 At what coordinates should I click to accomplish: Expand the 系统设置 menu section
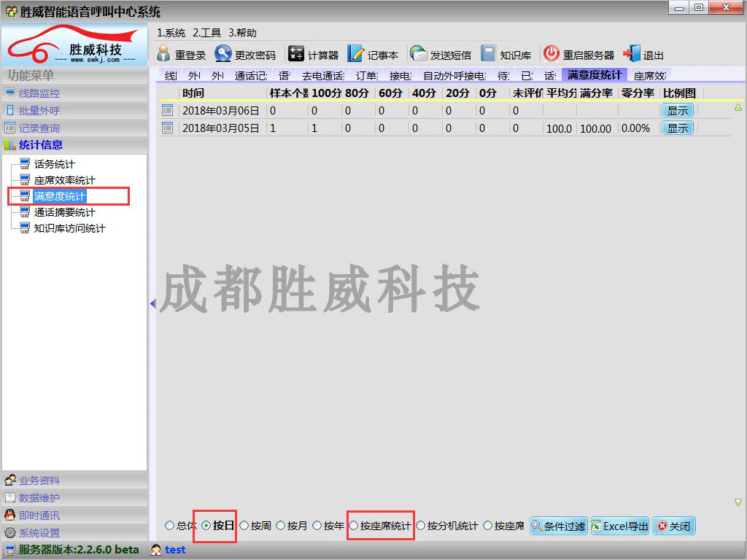pyautogui.click(x=74, y=532)
